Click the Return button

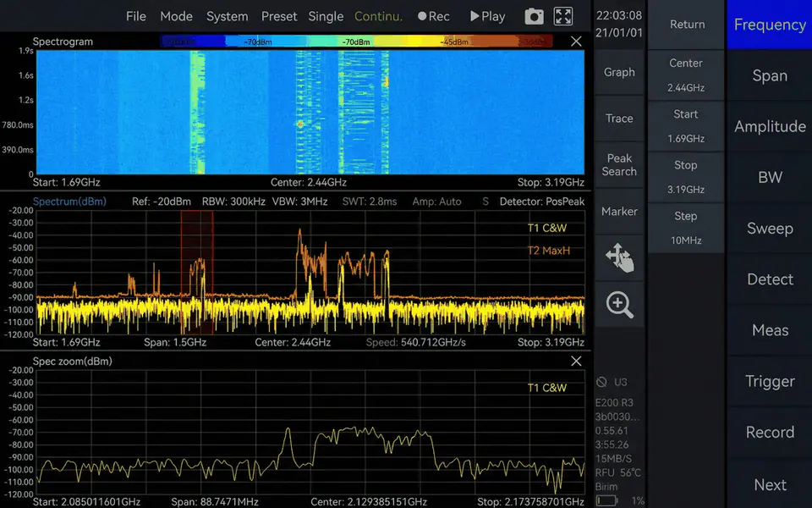pos(687,25)
